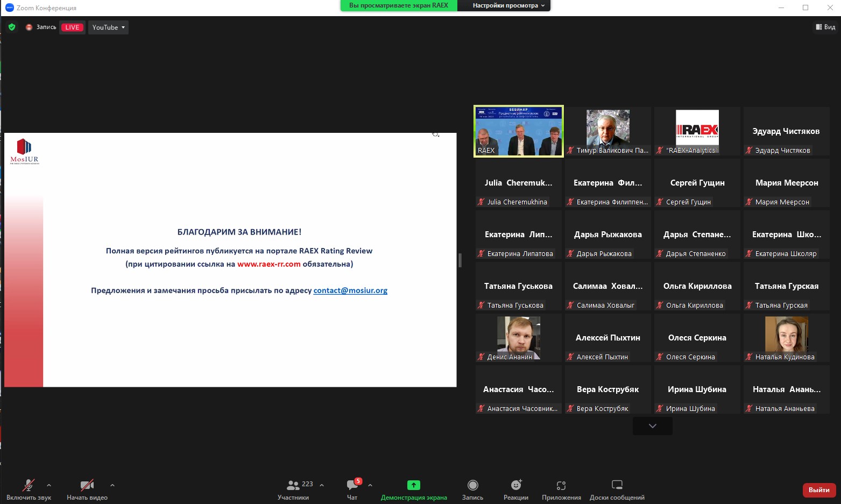Select Екатерина Липатова participant tile
Screen dimensions: 841x504
pyautogui.click(x=519, y=235)
